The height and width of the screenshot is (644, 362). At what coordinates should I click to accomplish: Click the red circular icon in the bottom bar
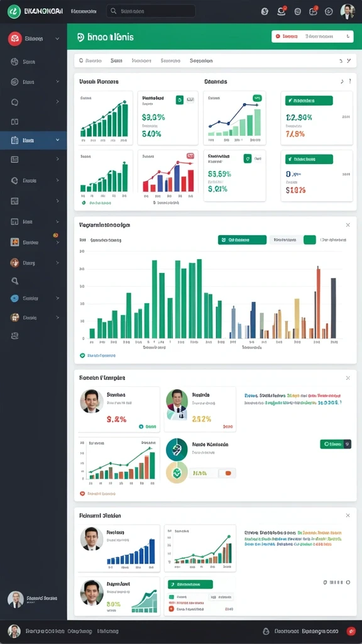pyautogui.click(x=351, y=631)
